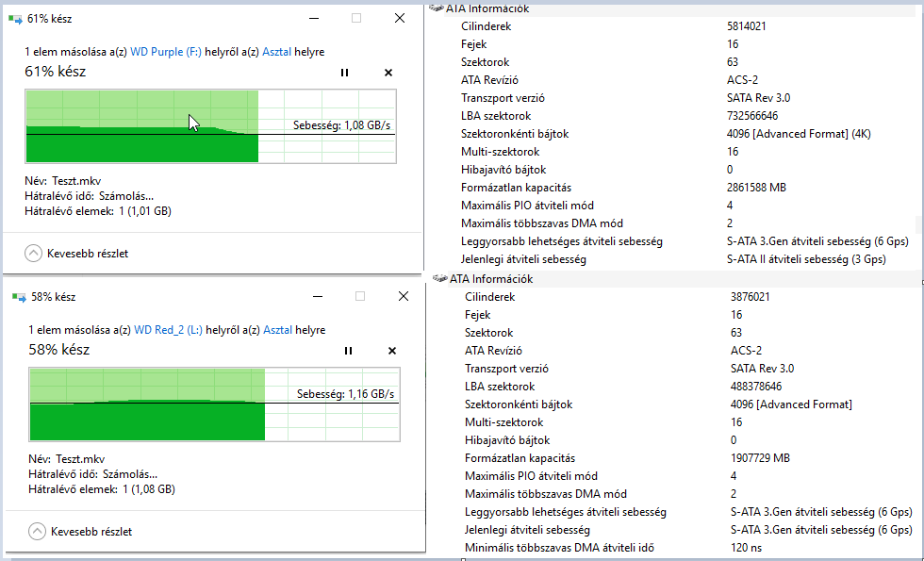Click the speed graph showing 1,08 GB/s

[x=210, y=126]
